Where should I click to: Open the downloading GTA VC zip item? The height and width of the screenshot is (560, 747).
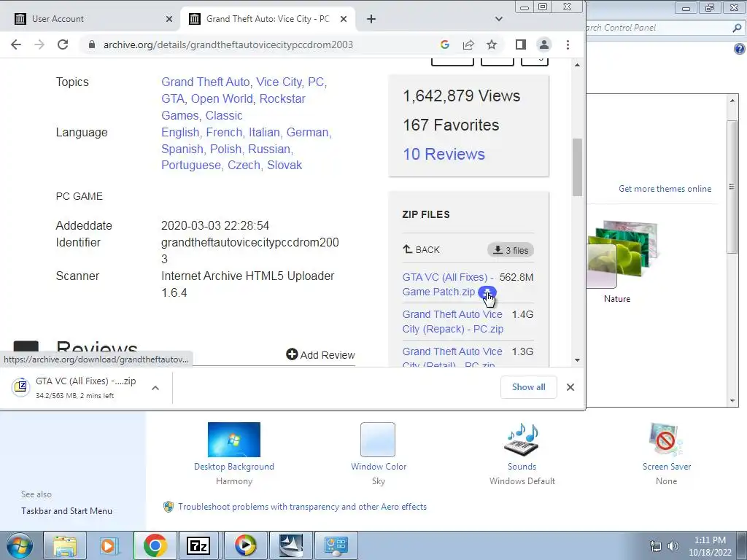(x=76, y=387)
